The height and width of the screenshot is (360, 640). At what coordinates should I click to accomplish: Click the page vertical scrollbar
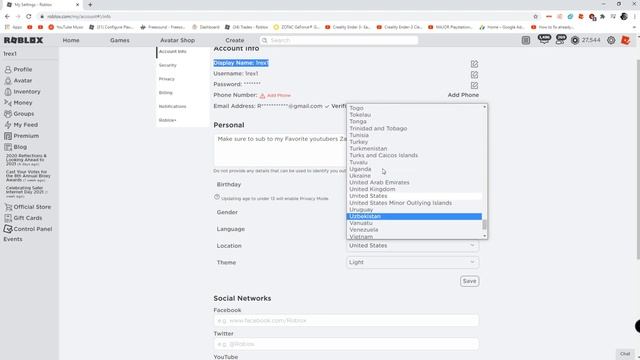click(x=637, y=159)
